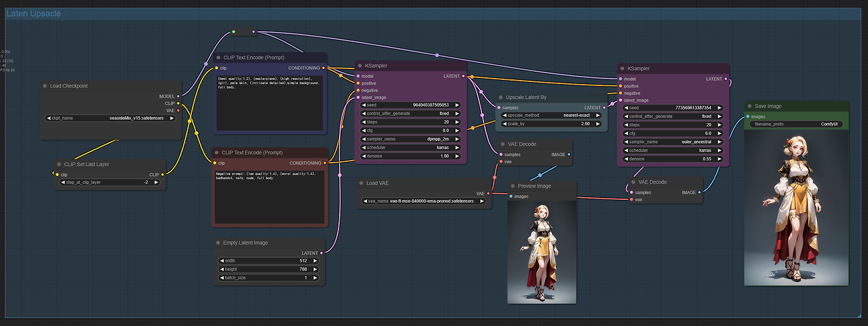
Task: Click CONDITIONING output port of the negative prompt node
Action: click(325, 163)
